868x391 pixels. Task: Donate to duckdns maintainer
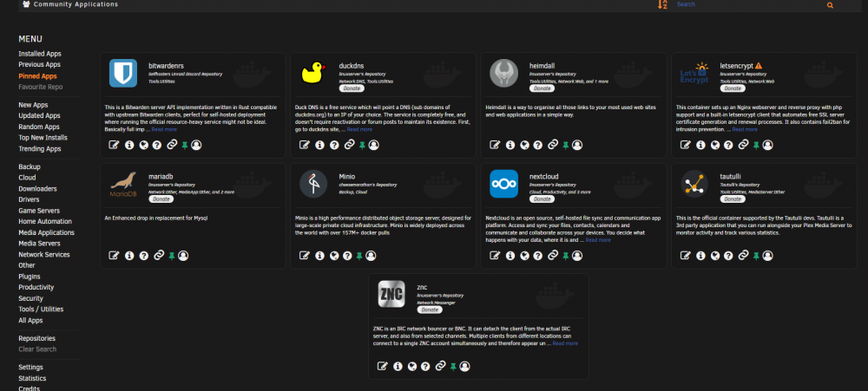(x=352, y=88)
